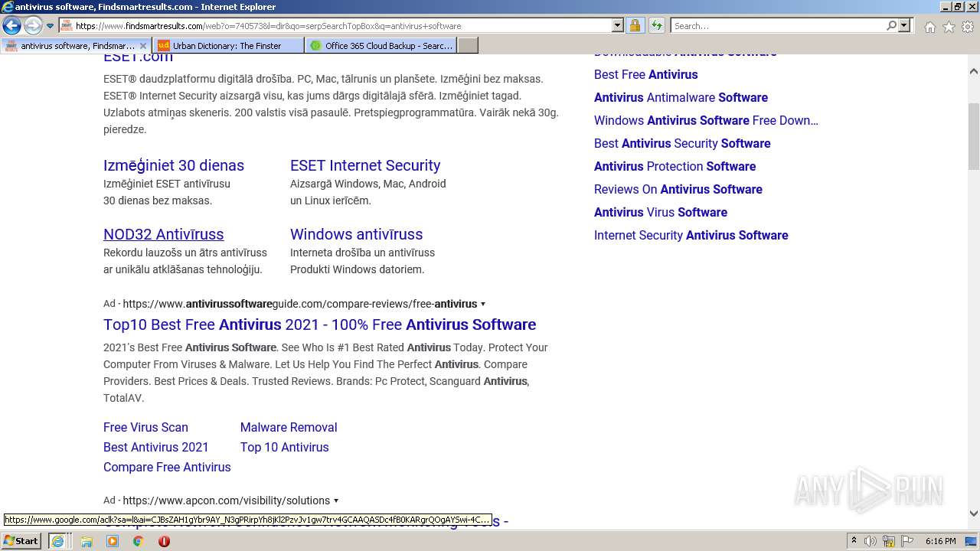Open Top10 Best Free Antivirus 2021 ad
This screenshot has width=980, height=551.
point(320,324)
